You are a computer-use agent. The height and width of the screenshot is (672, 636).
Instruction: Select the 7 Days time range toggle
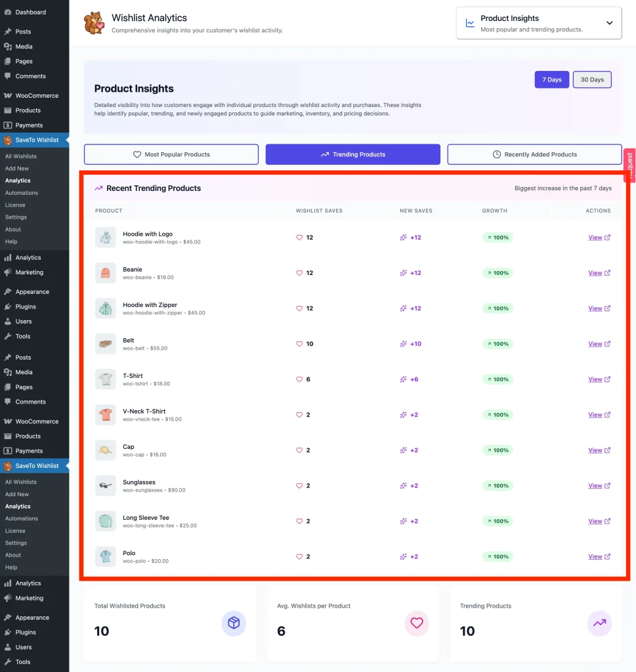pos(551,79)
